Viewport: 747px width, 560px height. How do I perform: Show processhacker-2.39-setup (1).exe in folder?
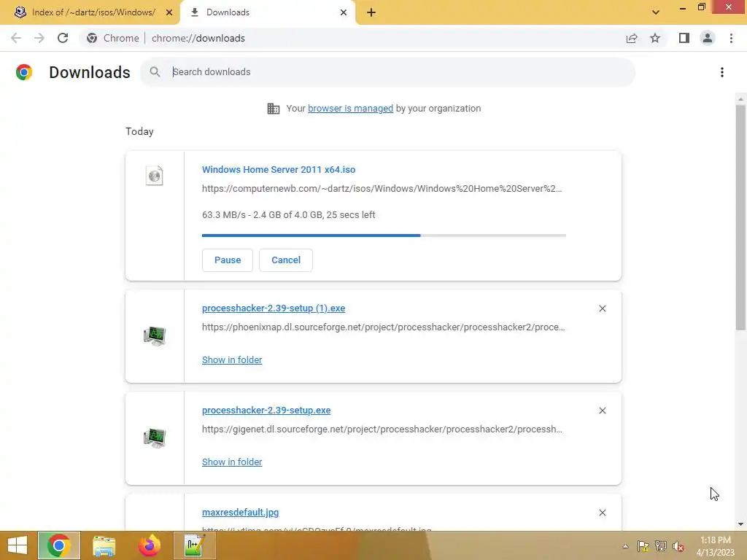232,360
